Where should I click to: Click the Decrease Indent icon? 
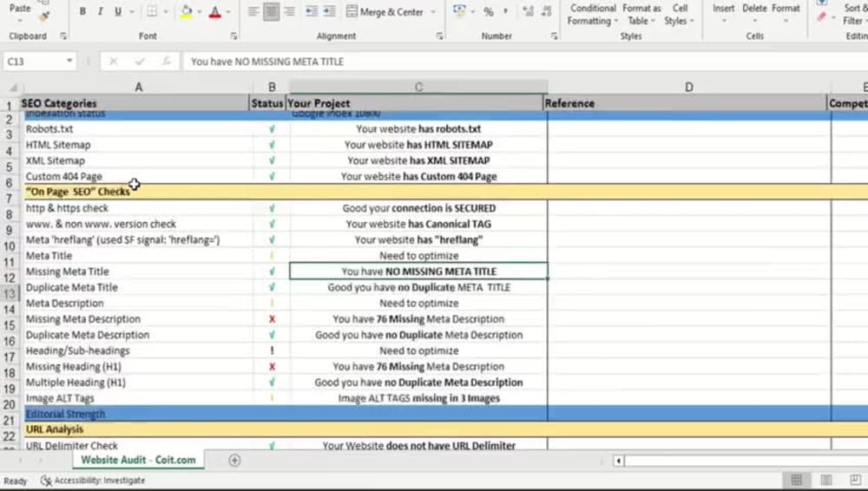(312, 11)
